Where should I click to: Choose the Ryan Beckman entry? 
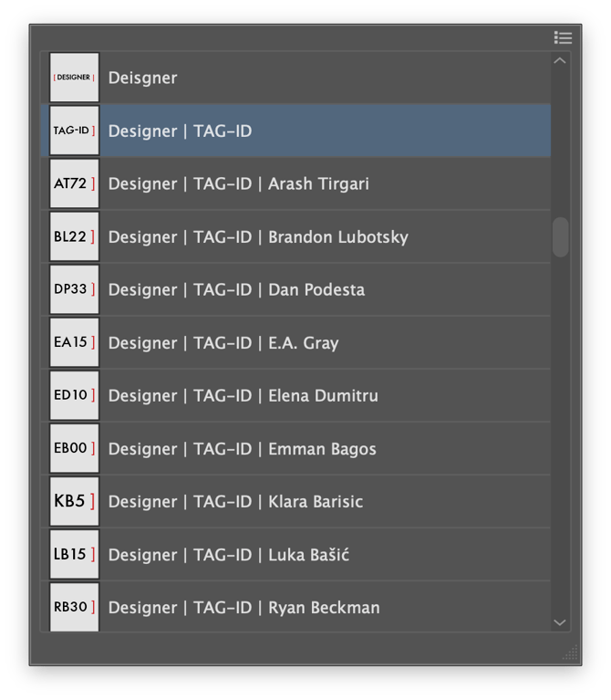coord(324,608)
